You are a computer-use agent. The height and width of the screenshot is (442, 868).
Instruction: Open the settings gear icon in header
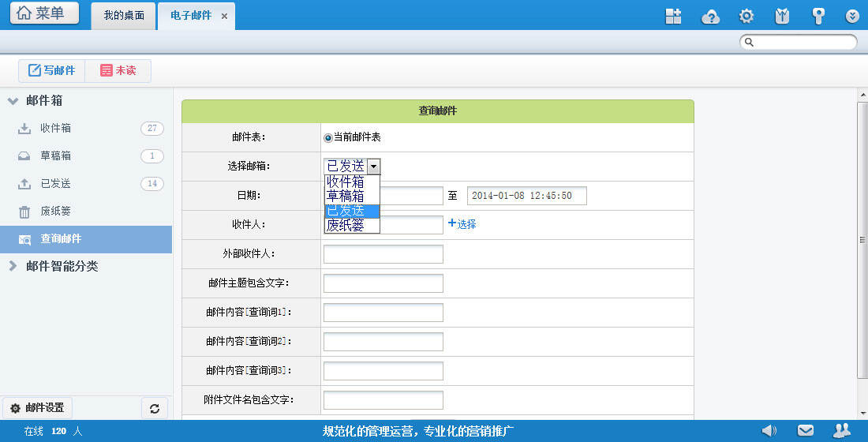pos(746,17)
